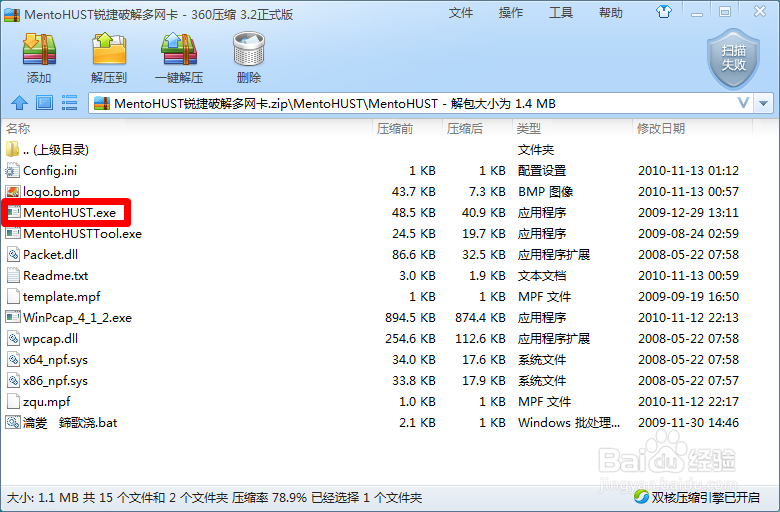Select the zqu.mpf file name

(x=47, y=402)
